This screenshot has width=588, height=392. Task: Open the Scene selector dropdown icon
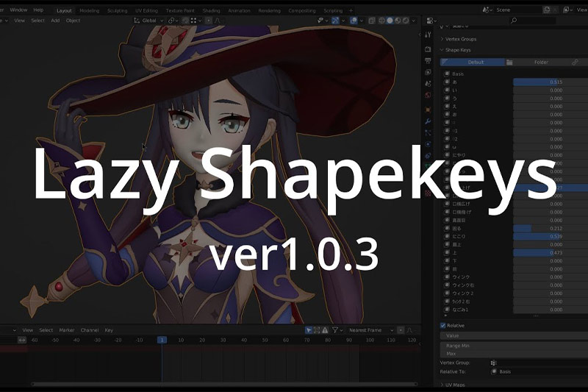487,10
